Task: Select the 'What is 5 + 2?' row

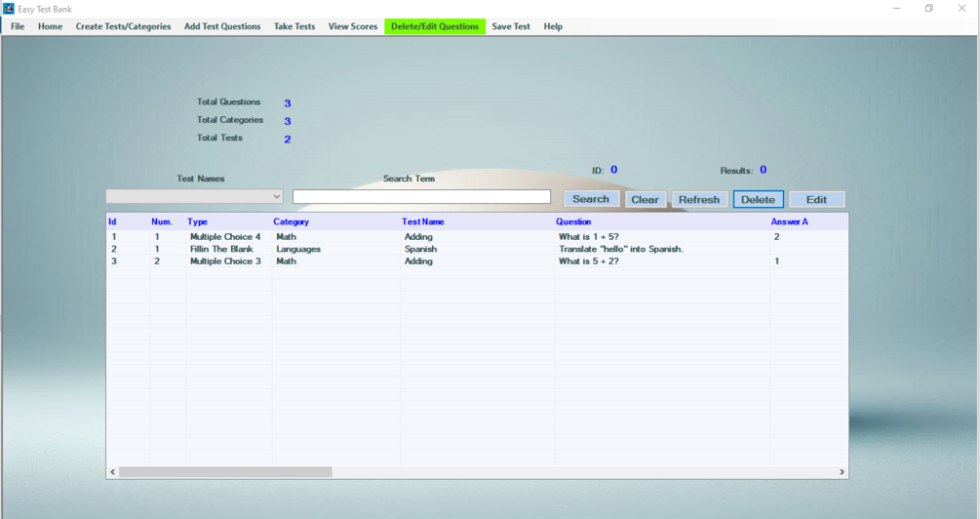Action: [477, 261]
